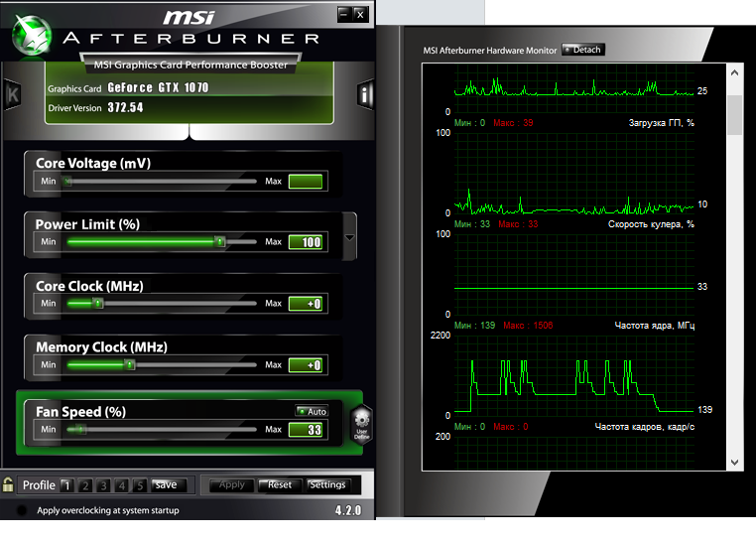Click the Core Clock slider handle
The width and height of the screenshot is (756, 541).
[x=98, y=303]
